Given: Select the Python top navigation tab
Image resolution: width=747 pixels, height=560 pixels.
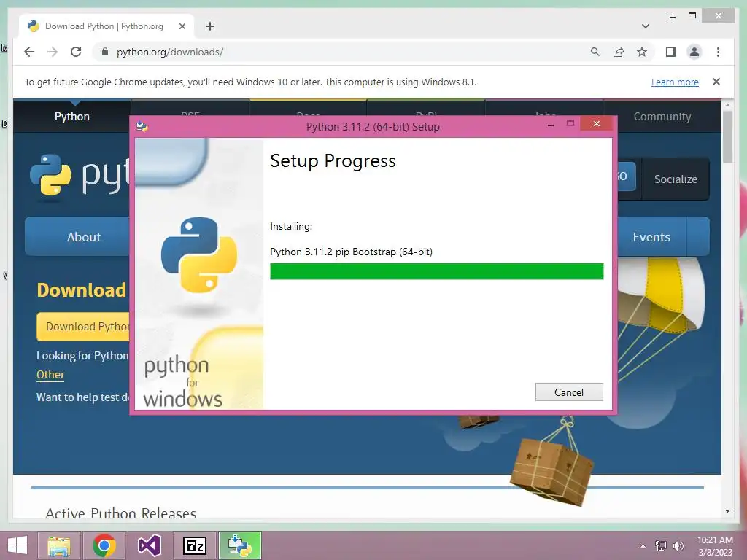Looking at the screenshot, I should pos(72,116).
